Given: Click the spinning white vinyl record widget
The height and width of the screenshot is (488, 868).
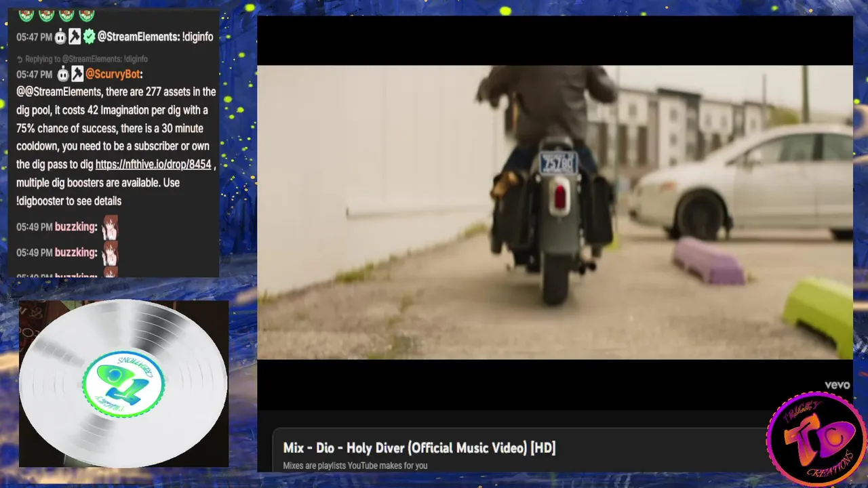Looking at the screenshot, I should [x=122, y=384].
